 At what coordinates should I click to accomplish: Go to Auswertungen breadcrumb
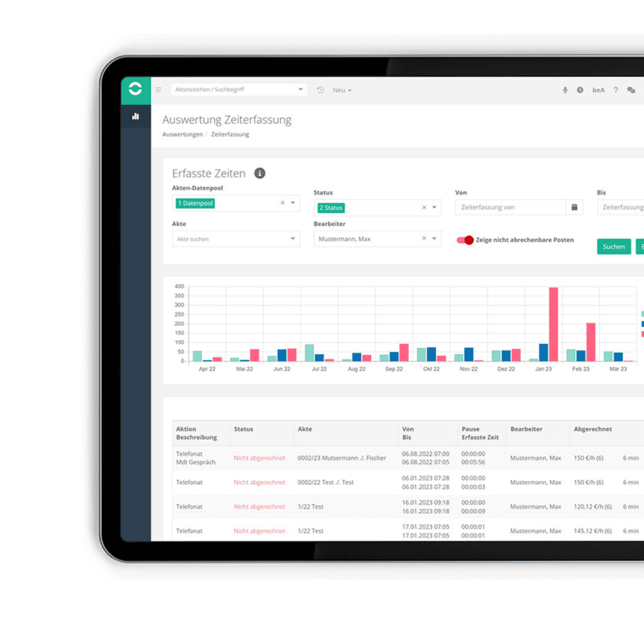182,135
